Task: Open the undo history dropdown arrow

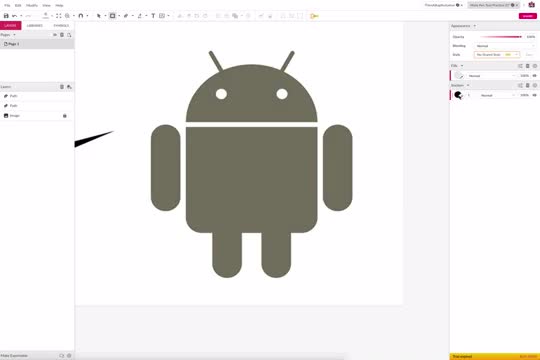Action: coord(21,16)
